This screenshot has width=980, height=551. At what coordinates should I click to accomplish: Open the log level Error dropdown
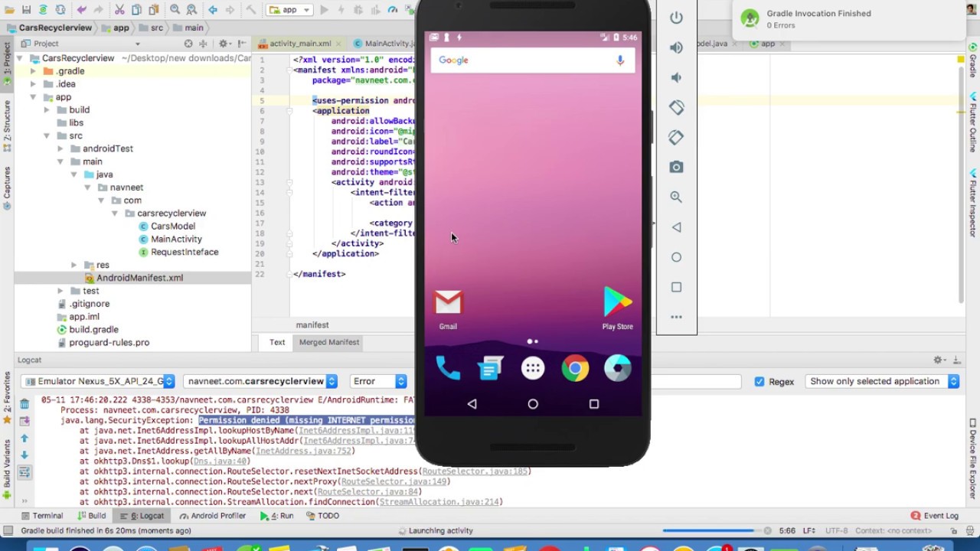click(378, 381)
